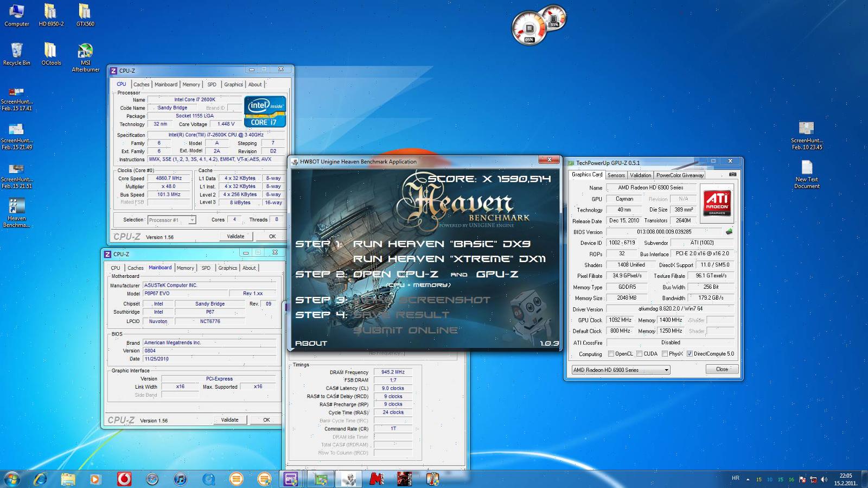Open iTunes from the taskbar
868x488 pixels.
[x=180, y=479]
